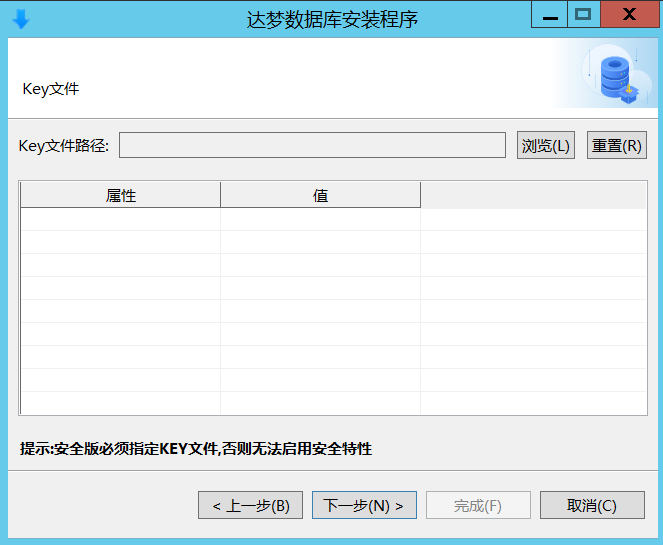Open file browser with 浏览(L) button

(x=545, y=145)
